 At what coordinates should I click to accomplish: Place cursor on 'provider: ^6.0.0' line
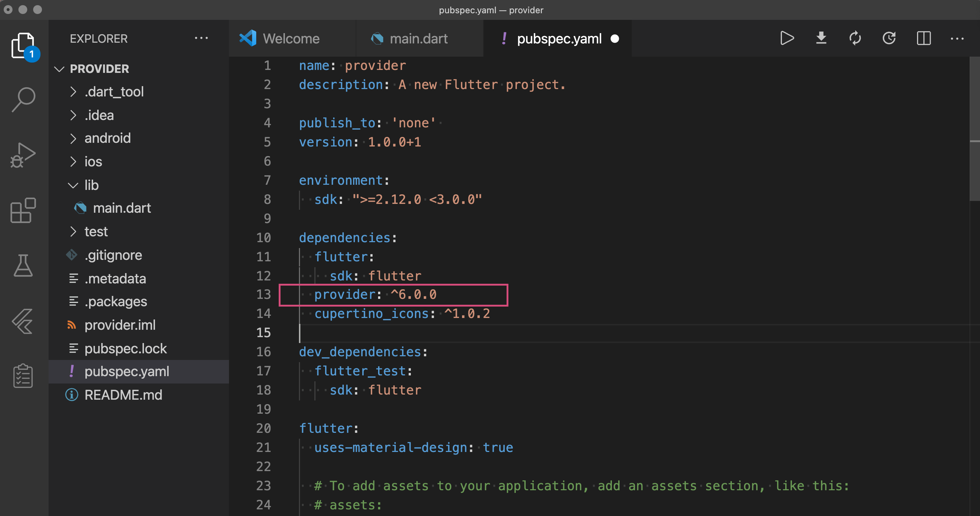point(376,294)
